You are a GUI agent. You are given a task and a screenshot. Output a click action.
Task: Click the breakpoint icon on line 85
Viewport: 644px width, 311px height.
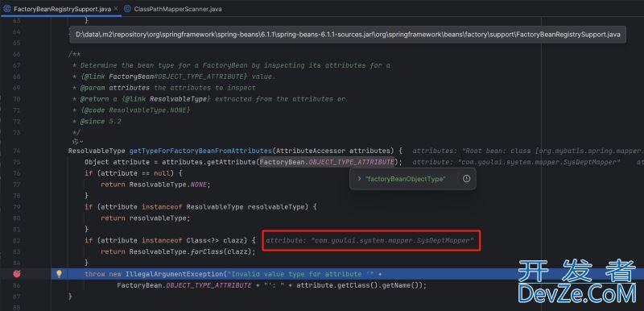17,274
